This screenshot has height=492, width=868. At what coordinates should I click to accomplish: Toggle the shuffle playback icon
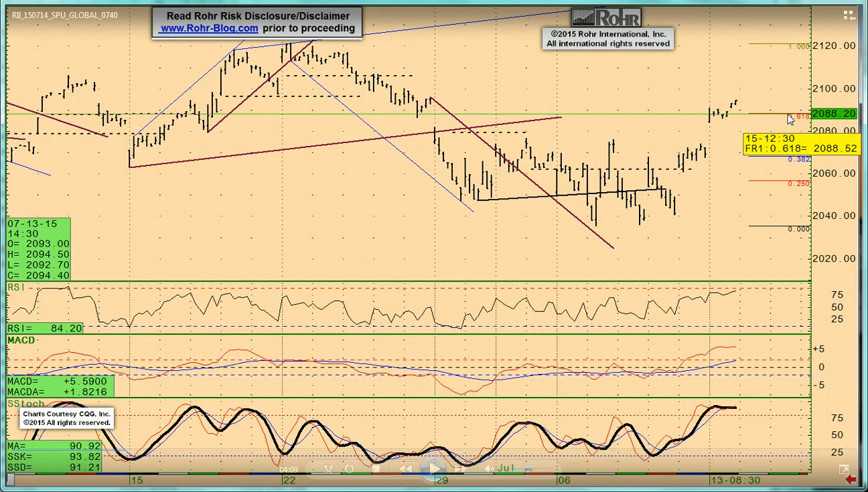tap(329, 469)
